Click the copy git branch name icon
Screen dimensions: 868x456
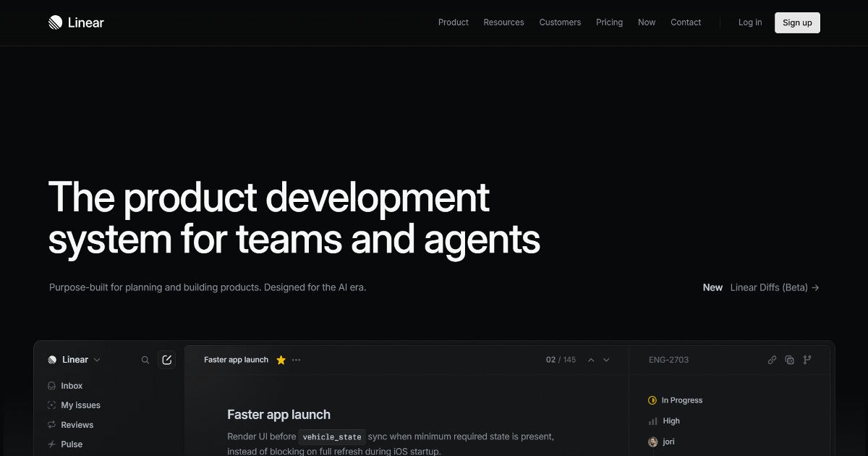(x=807, y=360)
